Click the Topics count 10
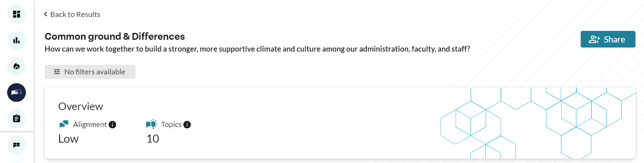Image resolution: width=644 pixels, height=163 pixels. click(x=153, y=139)
